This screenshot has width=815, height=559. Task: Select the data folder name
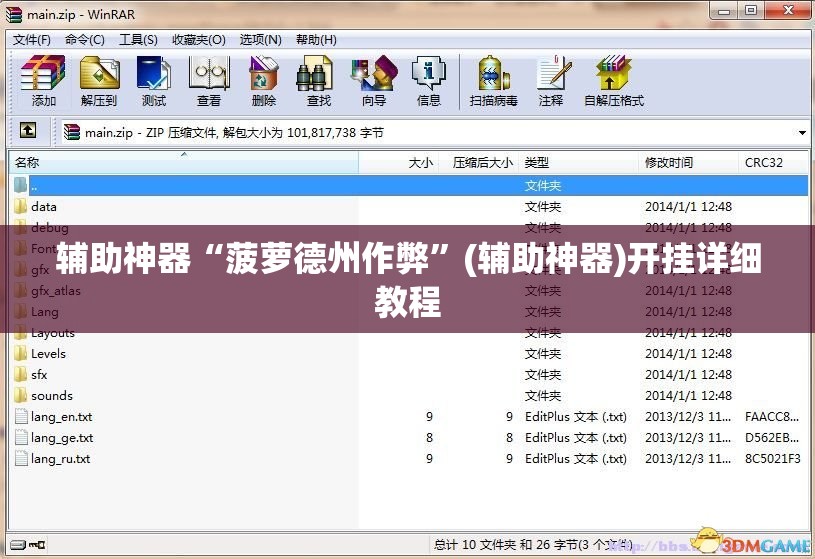click(44, 206)
